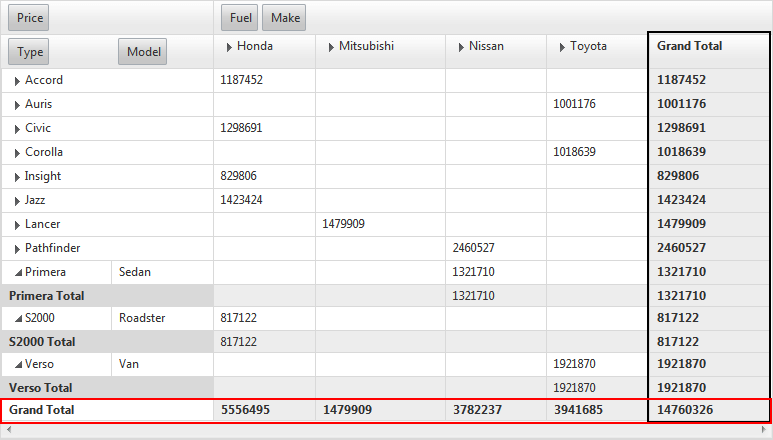
Task: Collapse the Primera row
Action: point(18,272)
